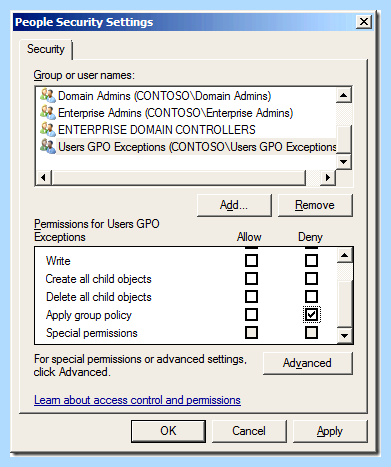Image resolution: width=391 pixels, height=467 pixels.
Task: Check Allow for Create all child objects
Action: (251, 278)
